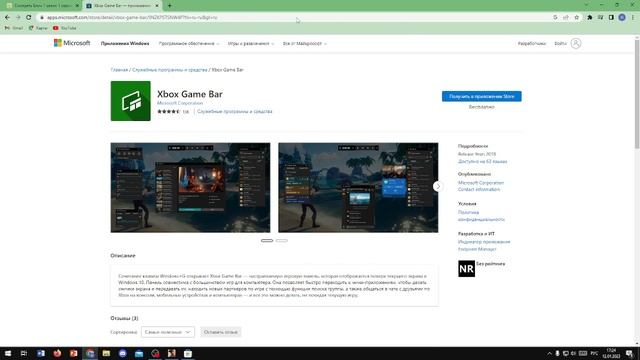Screen dimensions: 640x360
Task: Open the Privacy policy link
Action: (x=481, y=216)
